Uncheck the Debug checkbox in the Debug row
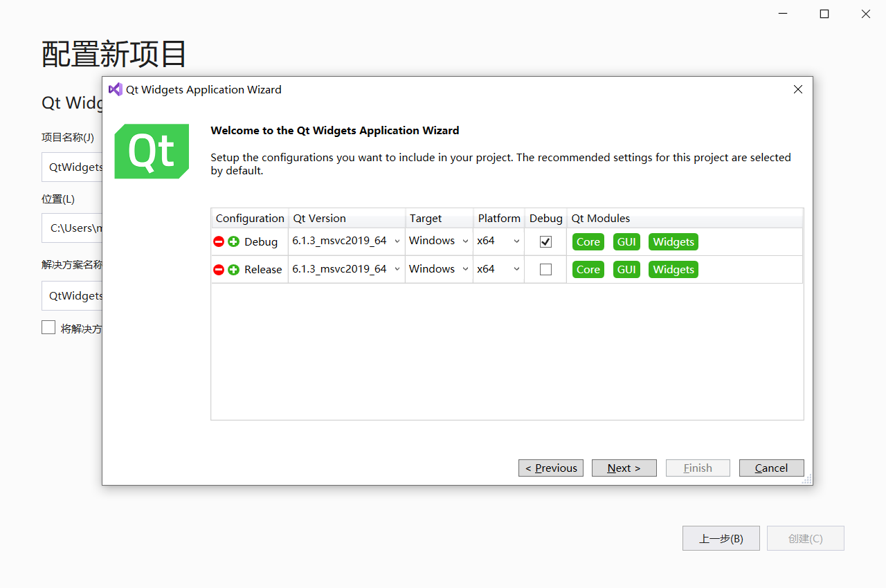The height and width of the screenshot is (588, 886). [x=545, y=241]
